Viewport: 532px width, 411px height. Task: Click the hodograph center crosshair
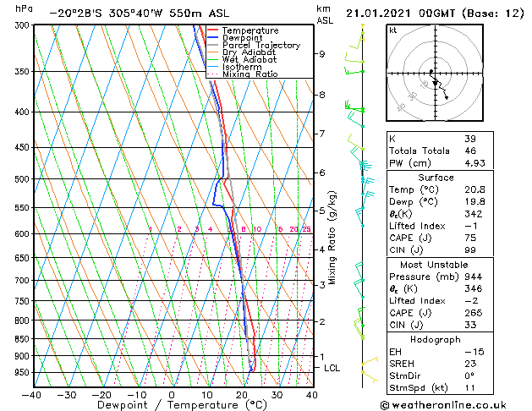[x=435, y=73]
